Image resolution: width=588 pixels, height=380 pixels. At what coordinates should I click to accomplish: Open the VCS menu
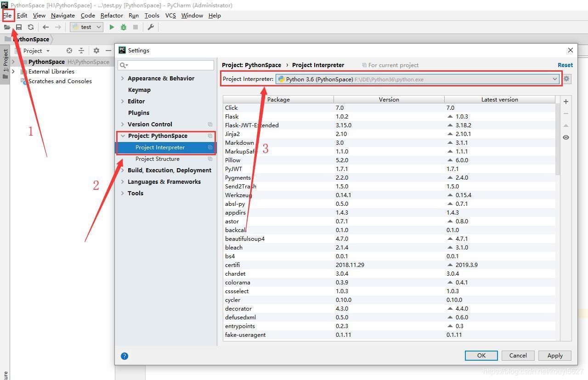pyautogui.click(x=170, y=15)
